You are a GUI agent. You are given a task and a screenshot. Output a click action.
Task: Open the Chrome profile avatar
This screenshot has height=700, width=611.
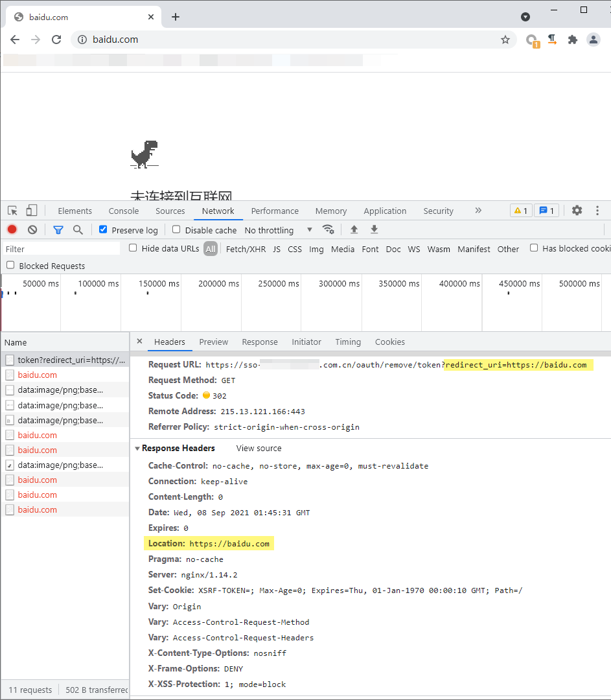593,40
